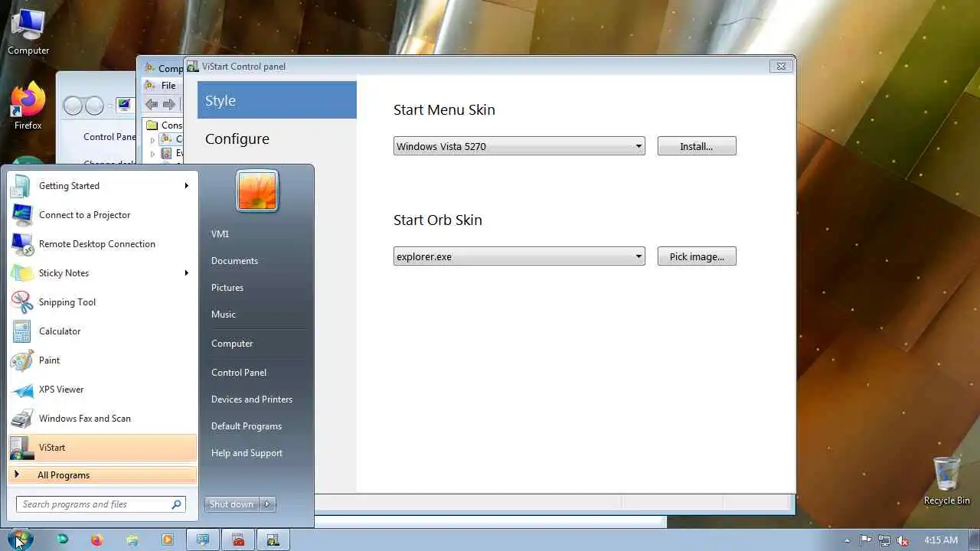
Task: Open the Recycle Bin desktop icon
Action: (x=947, y=481)
